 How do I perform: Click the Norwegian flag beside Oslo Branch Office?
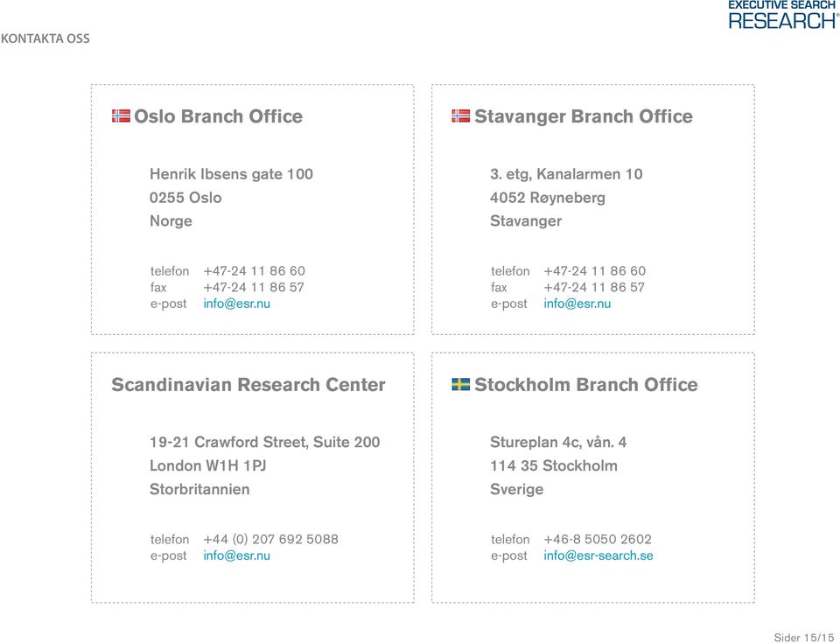click(121, 115)
